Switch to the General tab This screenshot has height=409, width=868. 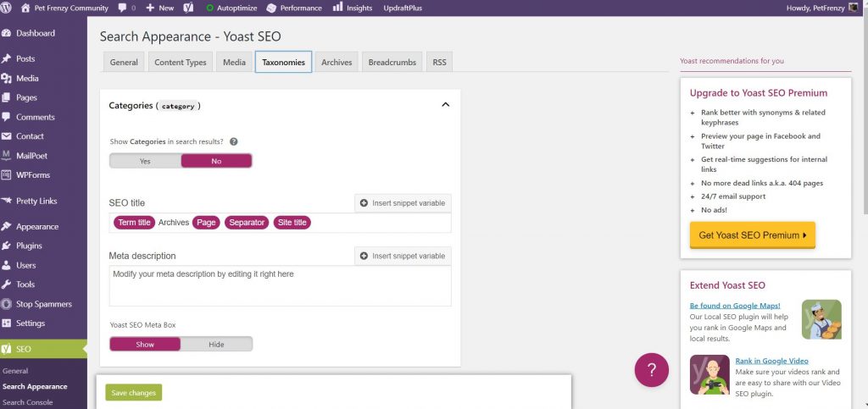pos(124,63)
